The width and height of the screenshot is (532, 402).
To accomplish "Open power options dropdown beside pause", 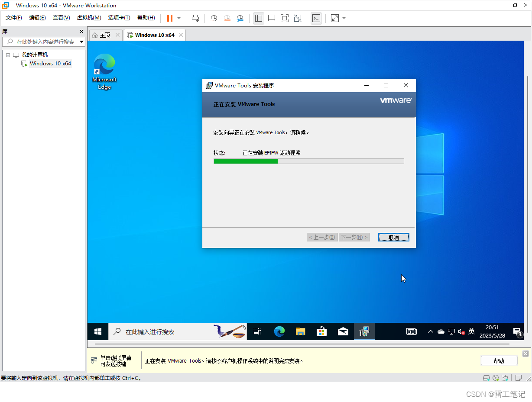I will [179, 18].
